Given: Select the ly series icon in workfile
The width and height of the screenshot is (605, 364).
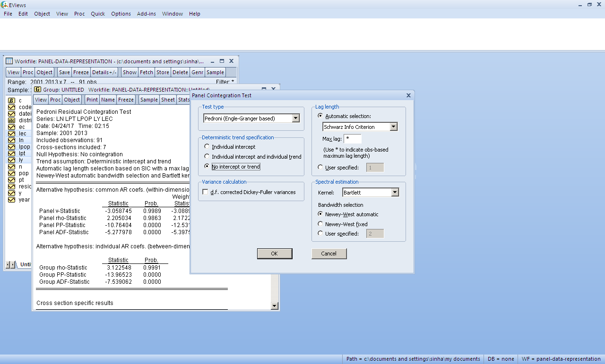Looking at the screenshot, I should click(12, 160).
